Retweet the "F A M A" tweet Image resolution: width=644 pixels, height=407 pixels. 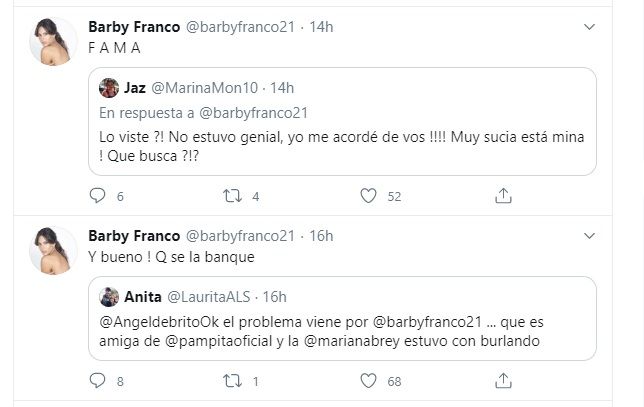(x=232, y=196)
